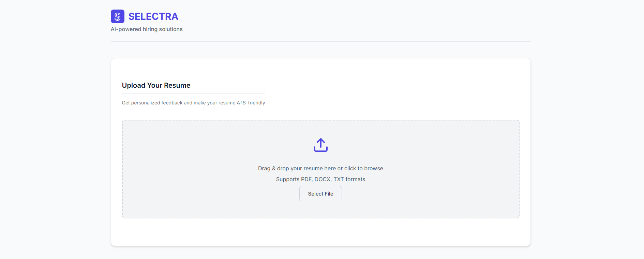This screenshot has height=259, width=644.
Task: Click the Selectra S logo icon
Action: [x=117, y=16]
